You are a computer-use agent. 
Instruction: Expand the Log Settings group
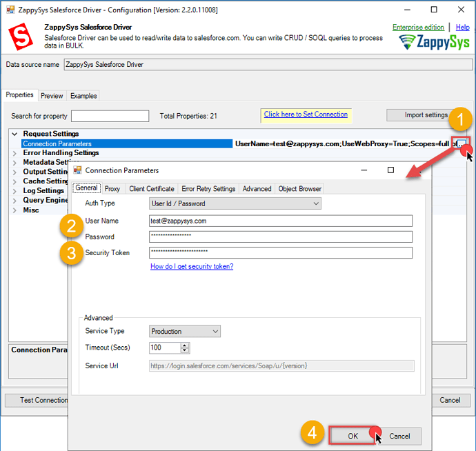14,191
